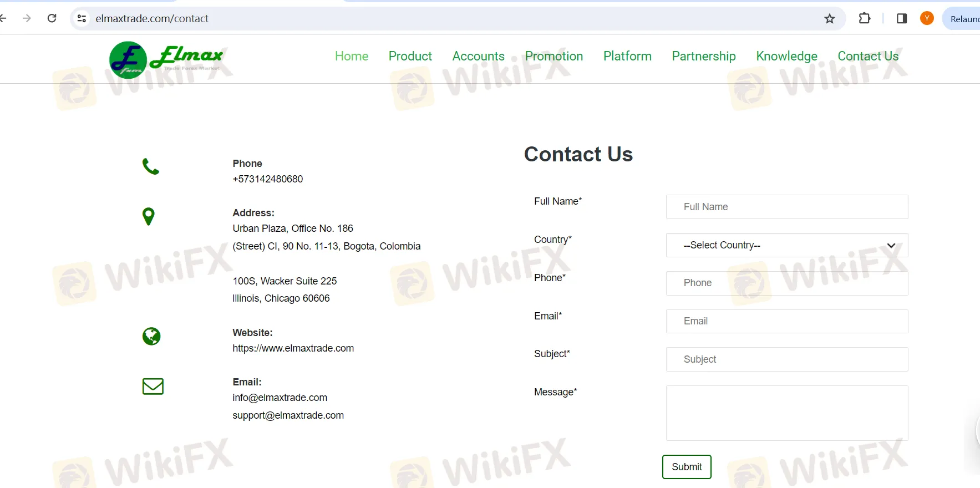Navigate to the Home page
The height and width of the screenshot is (488, 980).
[352, 57]
